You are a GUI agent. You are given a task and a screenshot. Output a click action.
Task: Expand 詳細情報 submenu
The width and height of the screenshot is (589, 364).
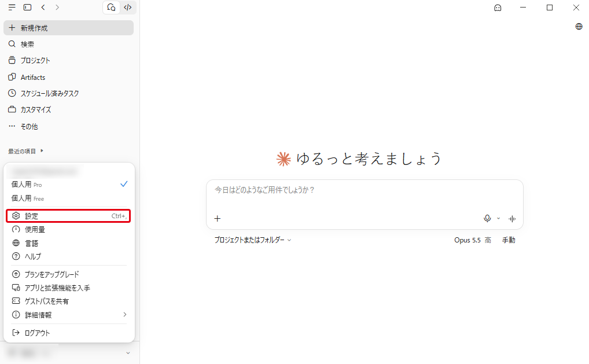tap(69, 315)
